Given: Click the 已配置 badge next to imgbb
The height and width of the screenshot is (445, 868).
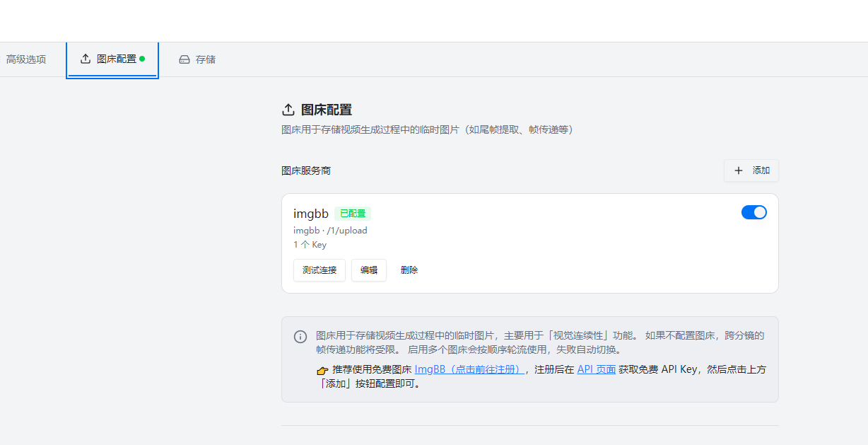Looking at the screenshot, I should (x=351, y=213).
